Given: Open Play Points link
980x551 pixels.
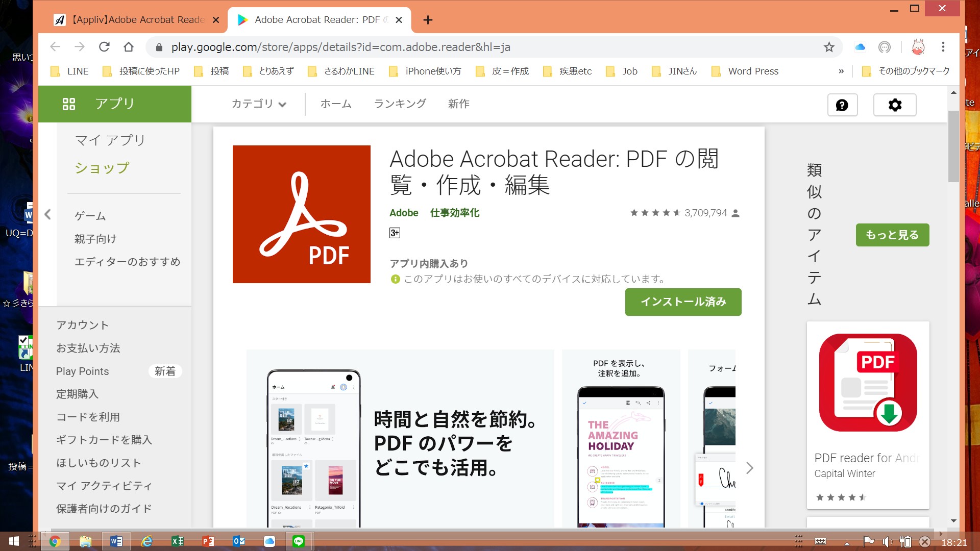Looking at the screenshot, I should [x=82, y=371].
